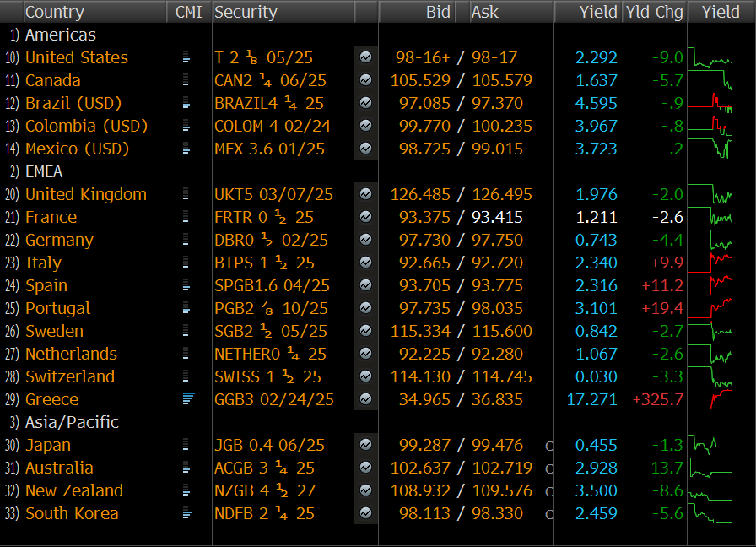Click the yield change +325.7
Image resolution: width=756 pixels, height=547 pixels.
[x=657, y=399]
